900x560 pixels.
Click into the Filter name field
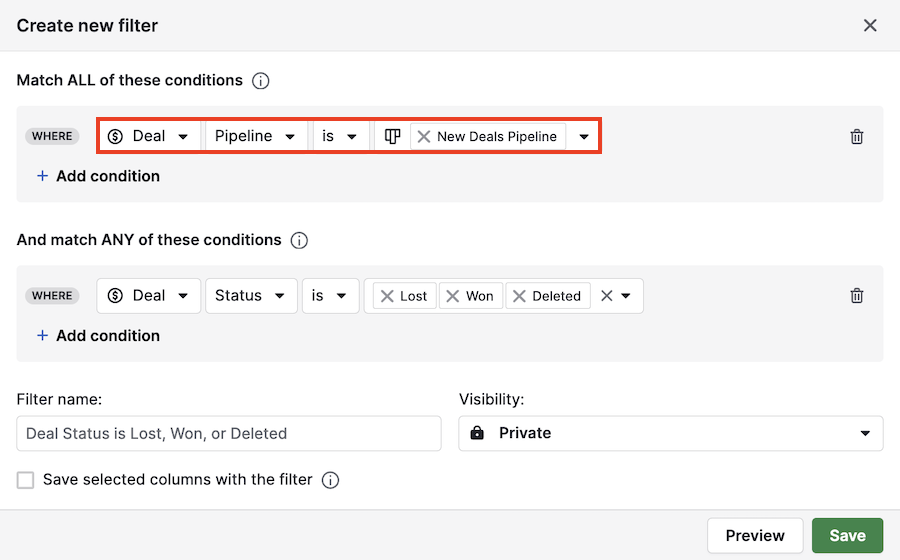point(229,434)
